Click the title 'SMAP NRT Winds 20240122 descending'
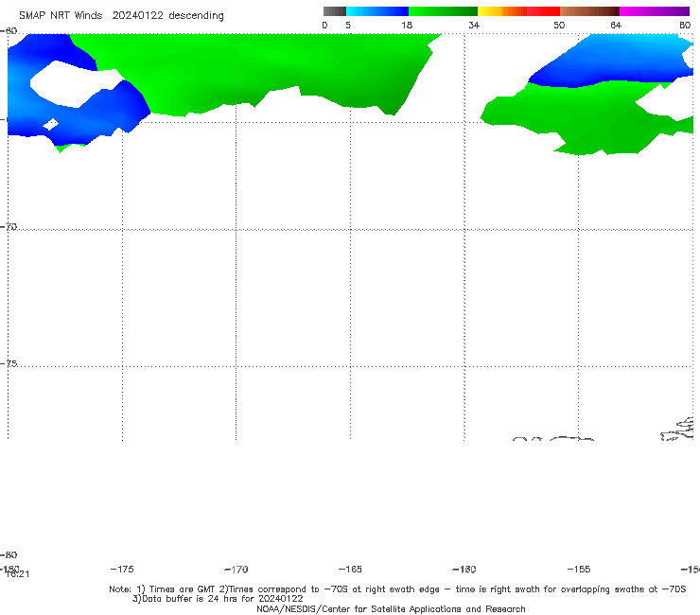This screenshot has width=700, height=615. click(121, 16)
